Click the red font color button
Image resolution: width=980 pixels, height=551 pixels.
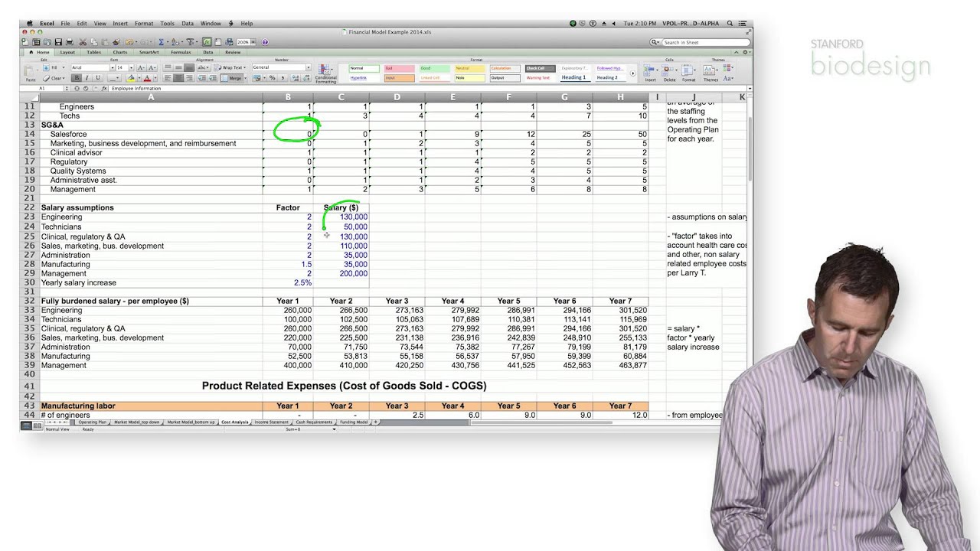pos(147,78)
